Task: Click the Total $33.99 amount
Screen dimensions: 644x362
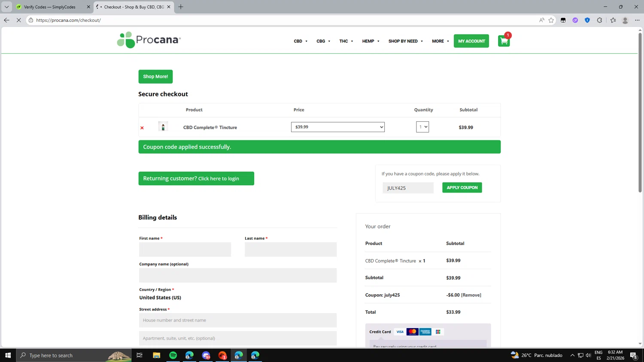Action: (453, 312)
